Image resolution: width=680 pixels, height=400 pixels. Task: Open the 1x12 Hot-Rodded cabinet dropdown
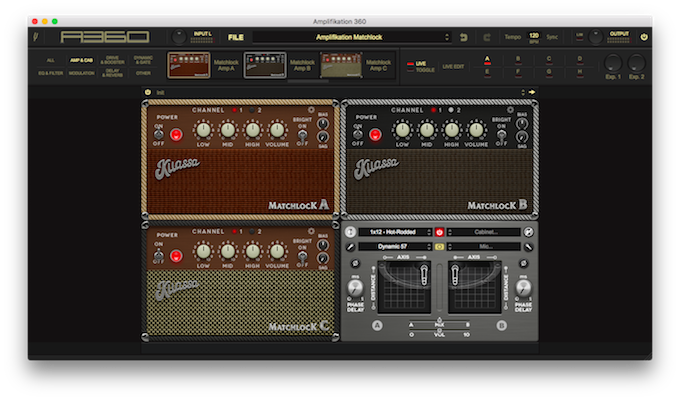coord(395,232)
